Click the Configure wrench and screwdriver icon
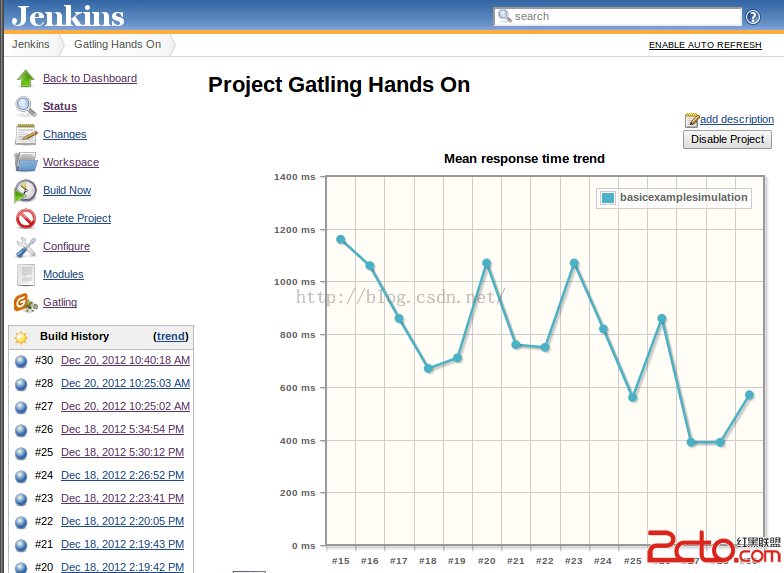The image size is (784, 573). pyautogui.click(x=26, y=247)
